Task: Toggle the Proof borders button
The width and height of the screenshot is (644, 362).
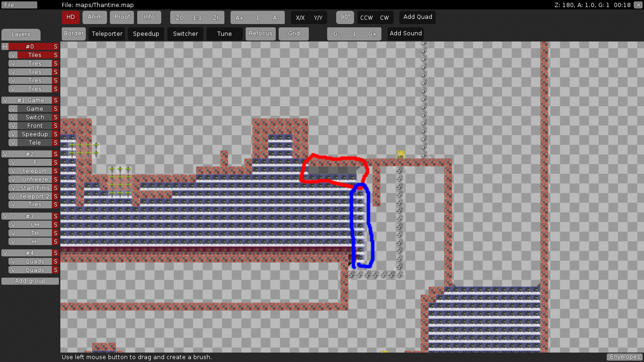Action: [x=122, y=17]
